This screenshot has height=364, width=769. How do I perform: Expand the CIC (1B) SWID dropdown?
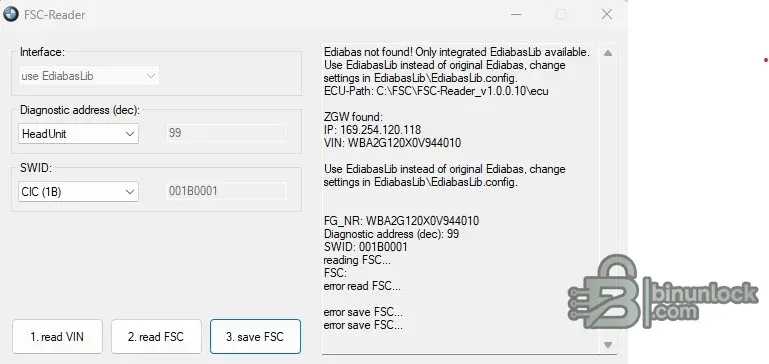point(78,192)
